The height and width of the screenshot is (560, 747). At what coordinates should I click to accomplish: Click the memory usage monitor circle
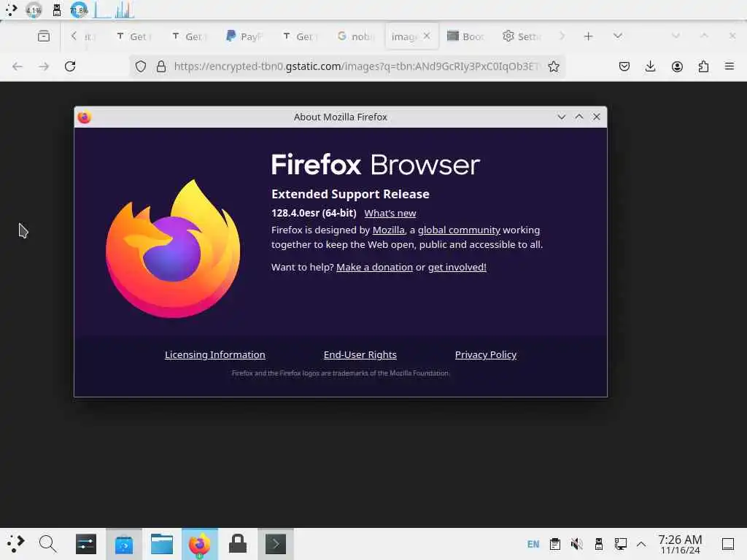pyautogui.click(x=79, y=10)
